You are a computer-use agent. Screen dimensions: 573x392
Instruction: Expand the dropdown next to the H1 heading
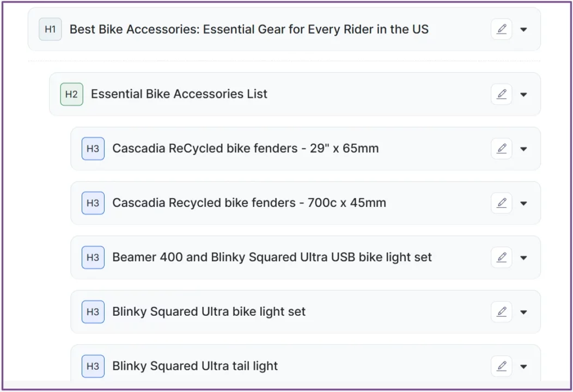[x=524, y=29]
